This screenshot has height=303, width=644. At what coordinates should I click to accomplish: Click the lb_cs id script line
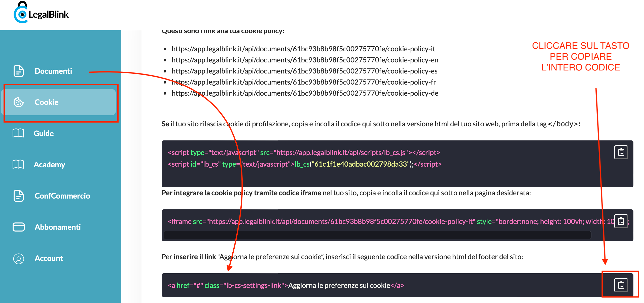tap(305, 164)
